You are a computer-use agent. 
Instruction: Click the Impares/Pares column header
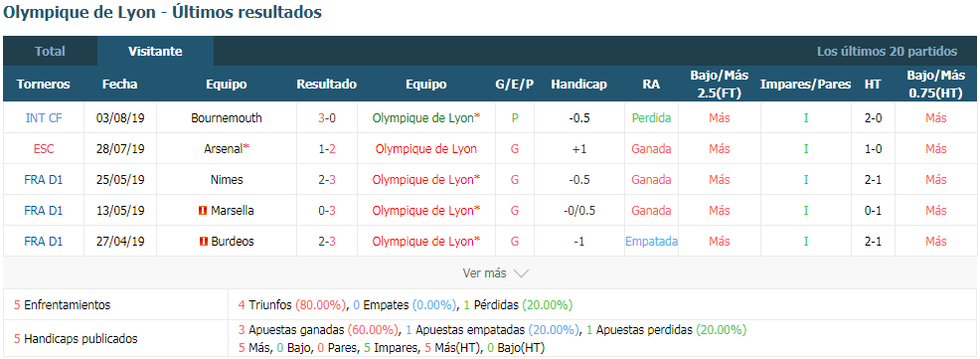click(x=806, y=85)
